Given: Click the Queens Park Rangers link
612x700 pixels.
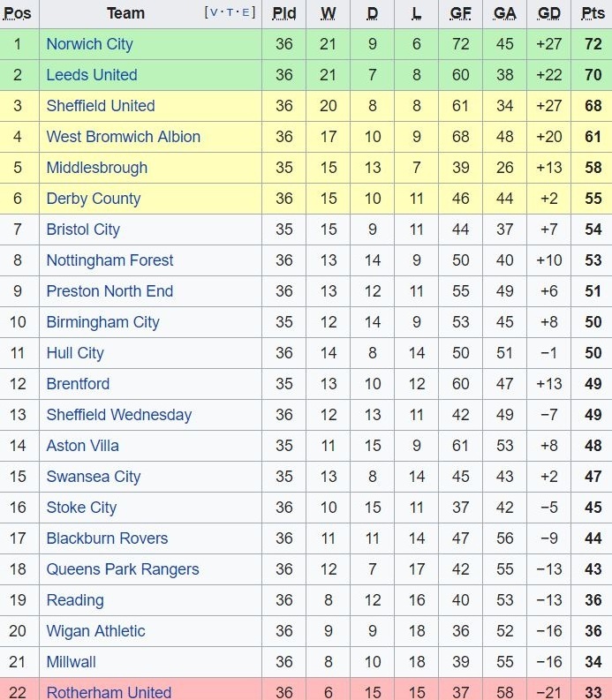Looking at the screenshot, I should (x=123, y=569).
